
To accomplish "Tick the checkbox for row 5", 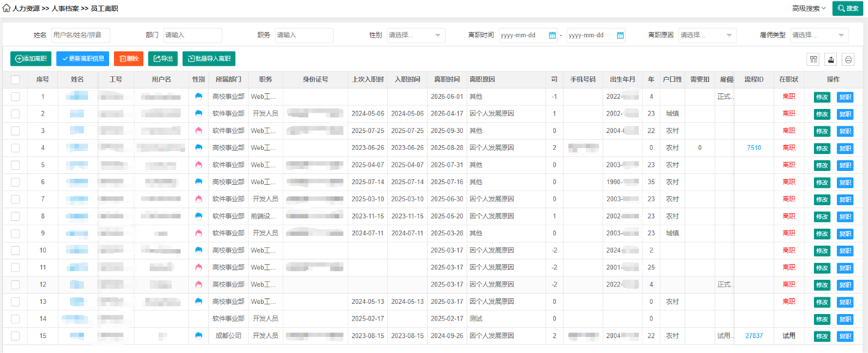I will 15,165.
